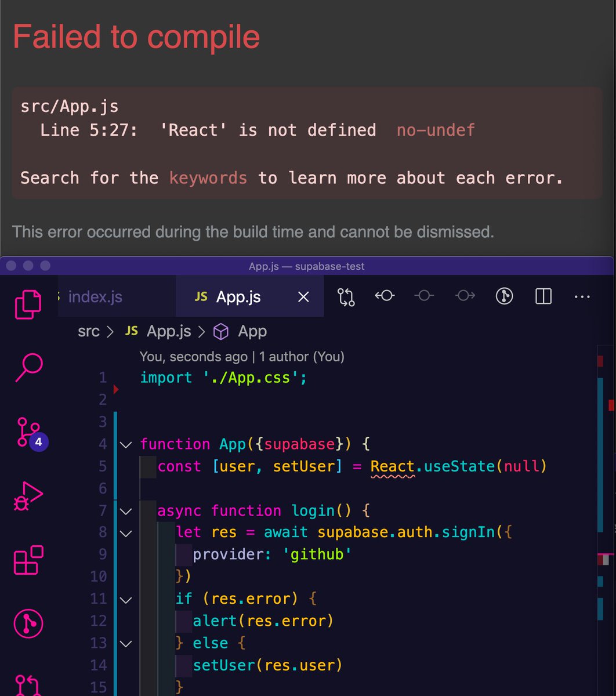Toggle file blame with the circular git icon in the toolbar
This screenshot has height=696, width=616.
click(504, 296)
